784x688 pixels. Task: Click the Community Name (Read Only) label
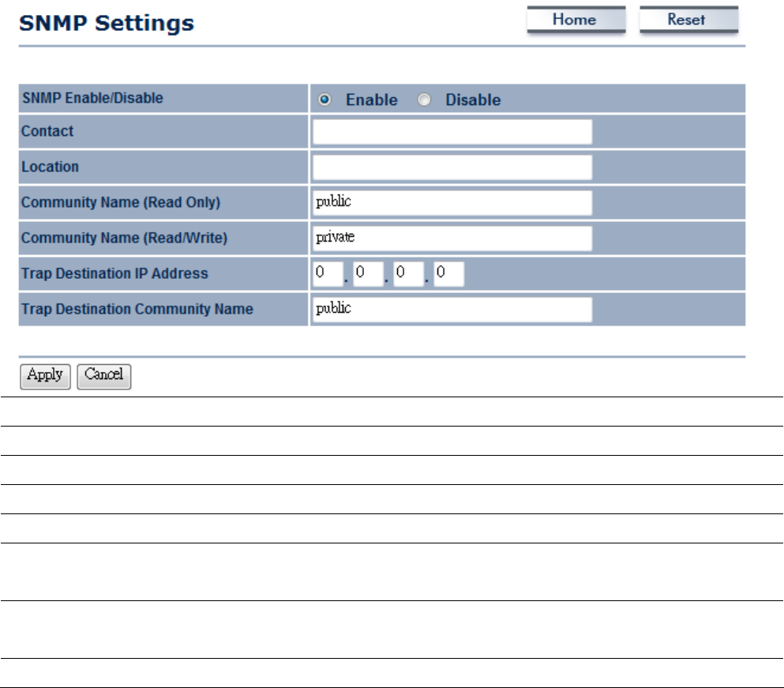121,202
